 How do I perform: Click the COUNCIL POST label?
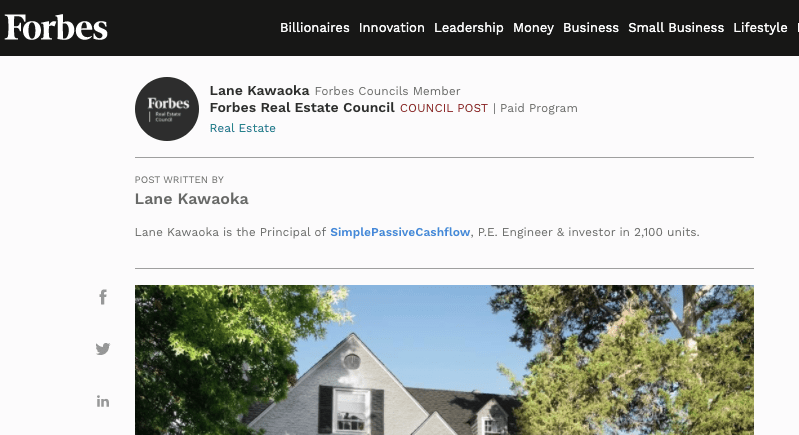click(444, 108)
